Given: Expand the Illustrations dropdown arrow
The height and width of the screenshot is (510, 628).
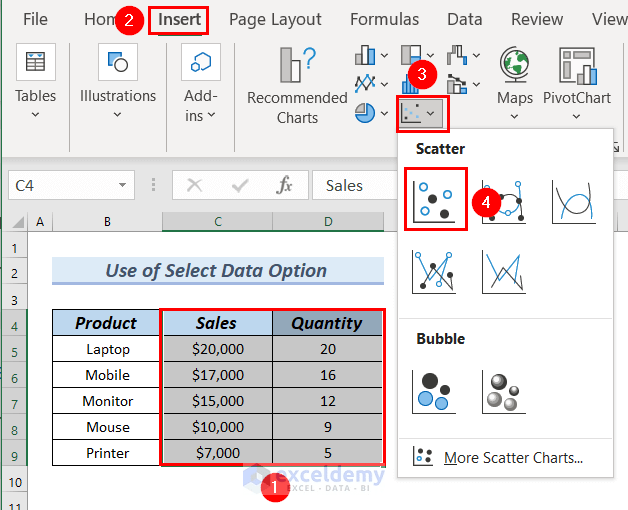Looking at the screenshot, I should (117, 115).
